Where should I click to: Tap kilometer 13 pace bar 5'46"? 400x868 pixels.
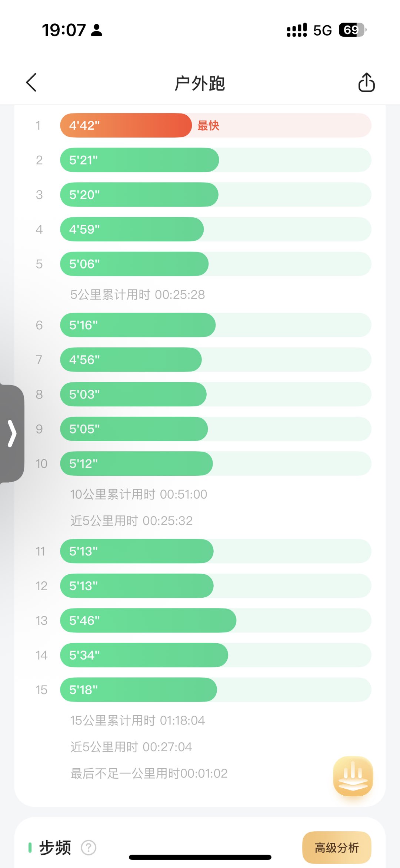pyautogui.click(x=148, y=620)
